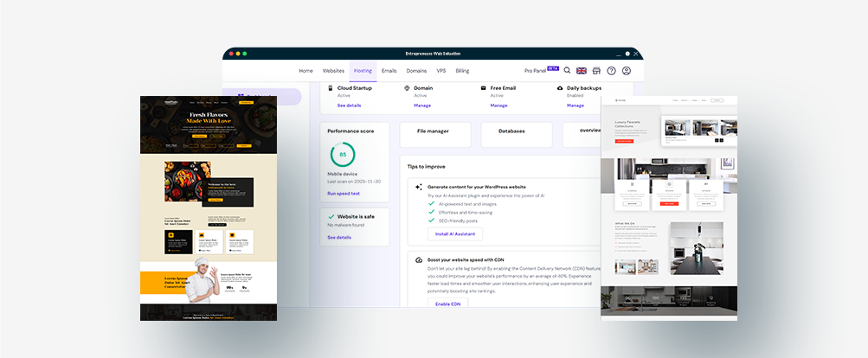Click the Performance score heading
The image size is (868, 358).
(350, 131)
